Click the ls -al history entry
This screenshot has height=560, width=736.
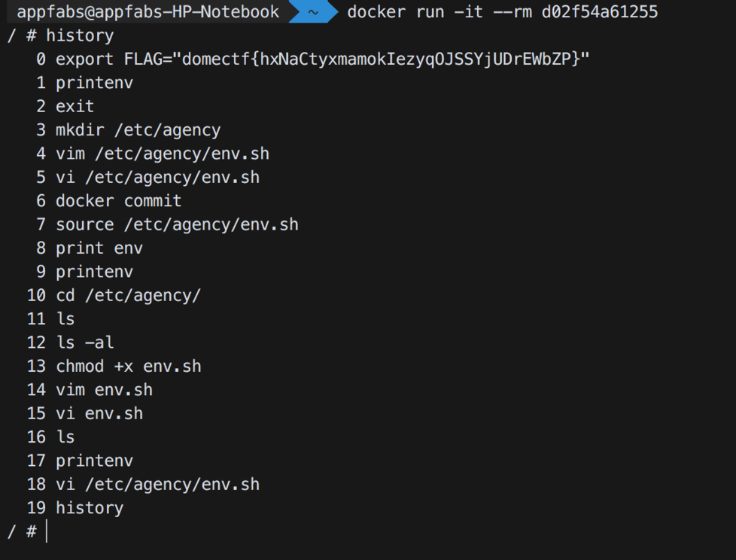click(x=84, y=342)
